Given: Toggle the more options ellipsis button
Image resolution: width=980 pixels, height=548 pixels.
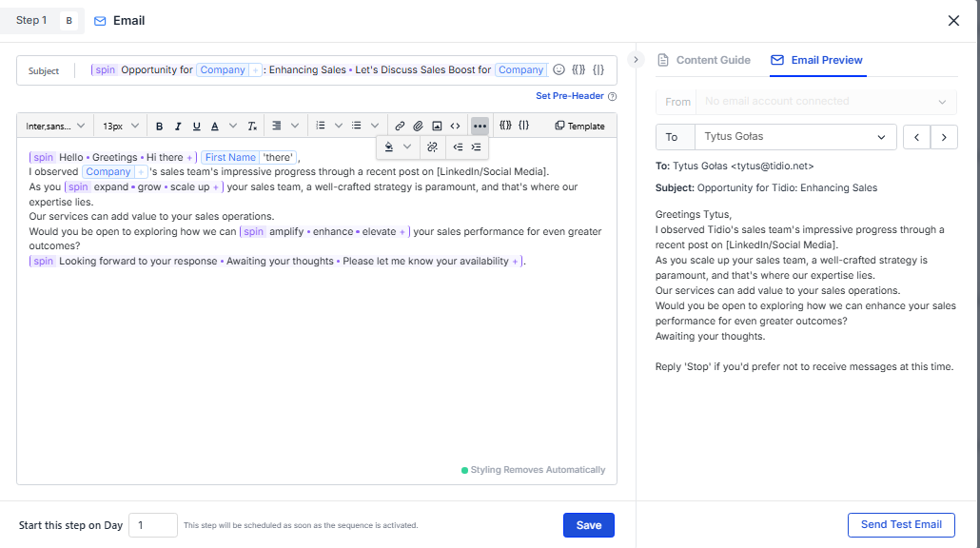Looking at the screenshot, I should coord(480,127).
